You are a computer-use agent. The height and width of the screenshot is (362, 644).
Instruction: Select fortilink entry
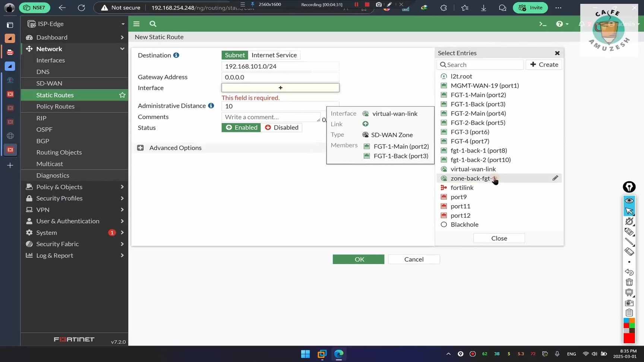coord(499,188)
